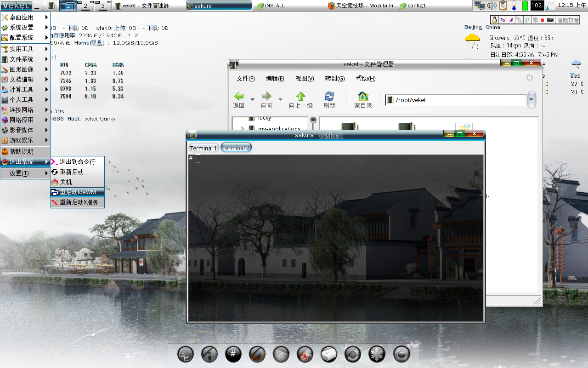Open the gear settings dock icon
Screen dimensions: 588x368
pos(353,354)
